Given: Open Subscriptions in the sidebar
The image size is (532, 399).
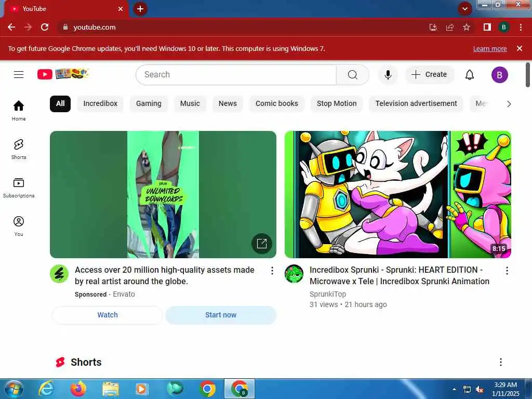Looking at the screenshot, I should coord(19,188).
